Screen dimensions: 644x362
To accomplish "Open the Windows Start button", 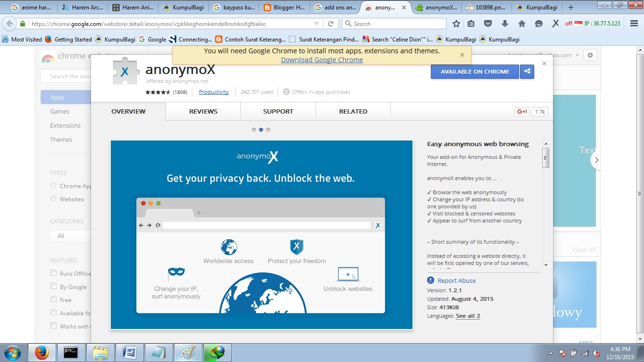I will coord(12,353).
